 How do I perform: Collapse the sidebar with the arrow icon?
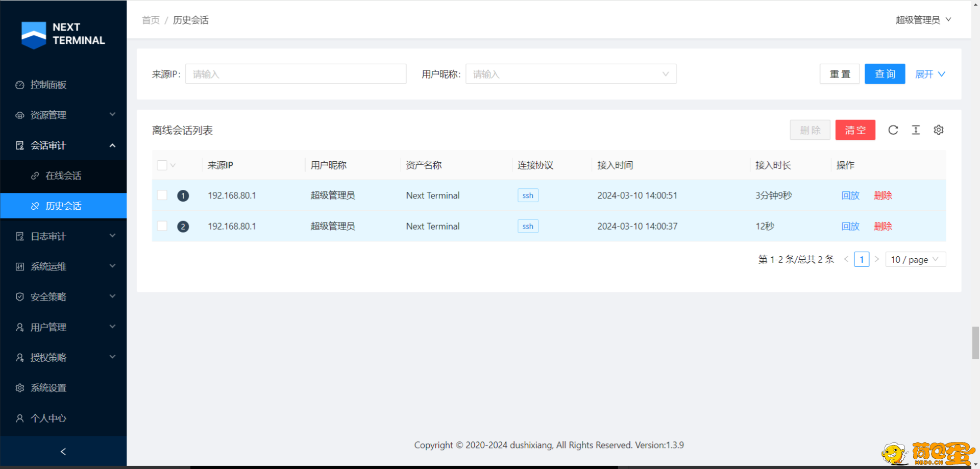click(63, 452)
